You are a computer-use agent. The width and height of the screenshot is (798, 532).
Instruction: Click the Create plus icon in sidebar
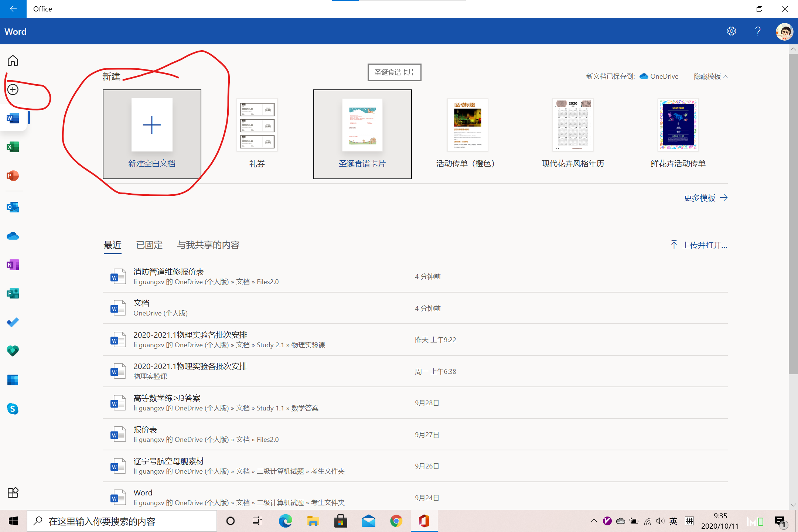(13, 89)
